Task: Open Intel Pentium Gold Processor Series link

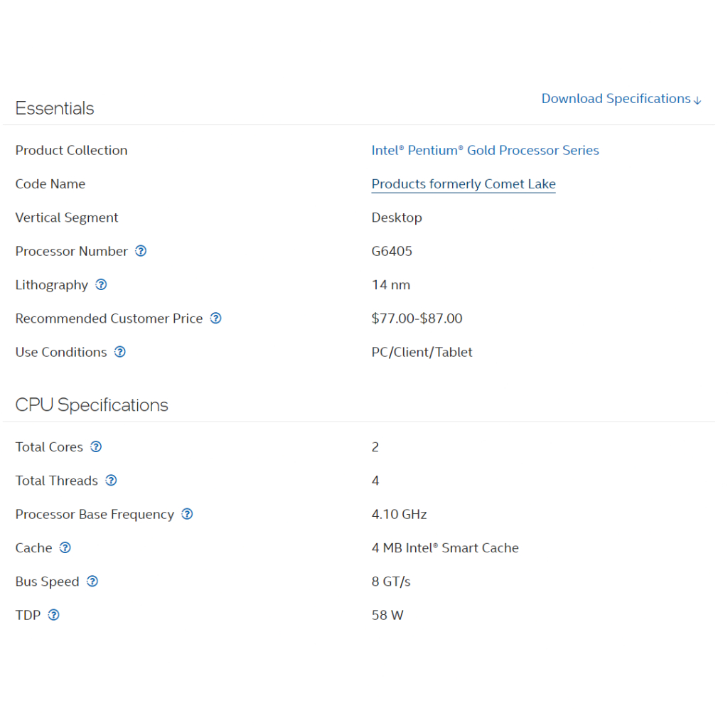Action: (x=485, y=150)
